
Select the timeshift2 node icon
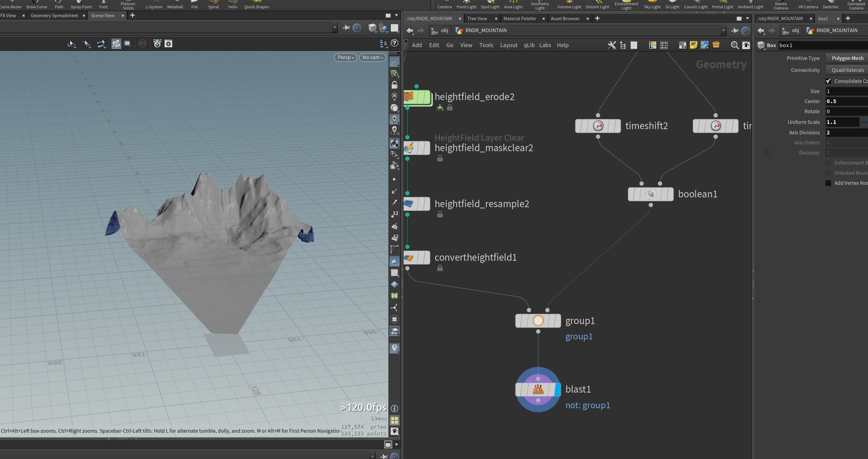(598, 125)
